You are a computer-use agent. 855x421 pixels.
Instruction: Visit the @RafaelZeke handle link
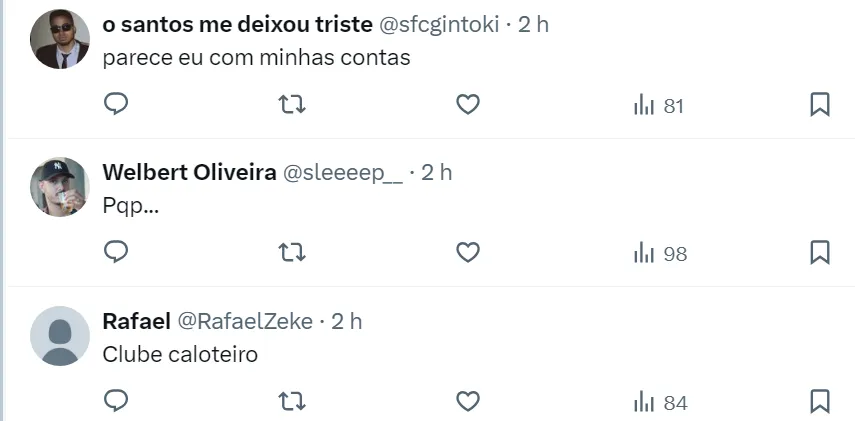pos(245,321)
